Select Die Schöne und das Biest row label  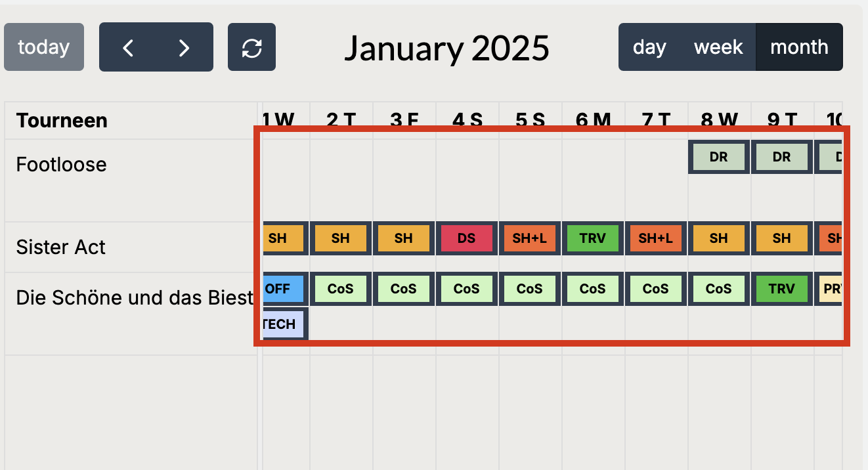pyautogui.click(x=135, y=298)
